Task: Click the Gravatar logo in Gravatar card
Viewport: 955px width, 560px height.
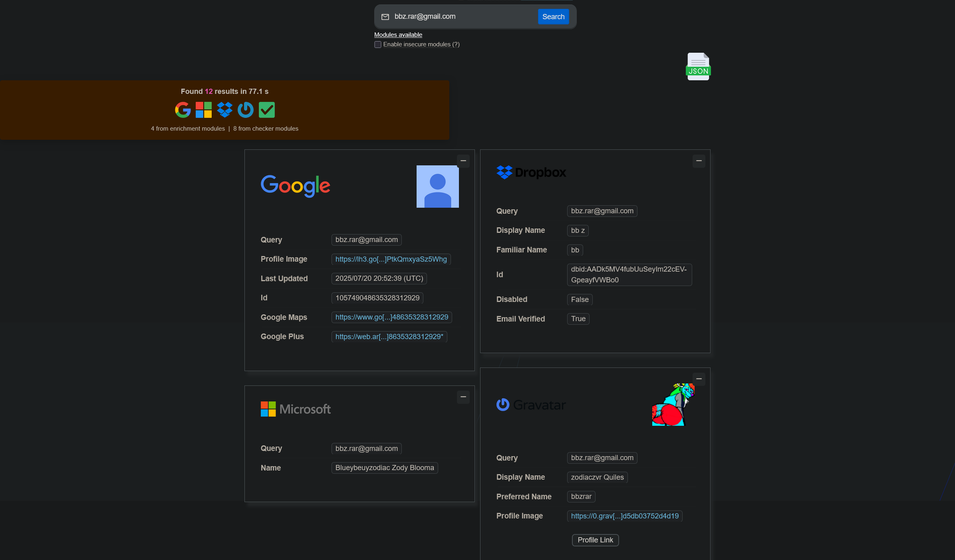Action: [x=531, y=405]
